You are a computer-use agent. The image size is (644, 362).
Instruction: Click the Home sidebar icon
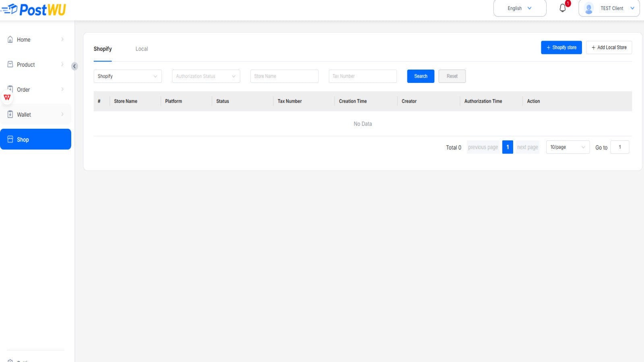(x=10, y=39)
